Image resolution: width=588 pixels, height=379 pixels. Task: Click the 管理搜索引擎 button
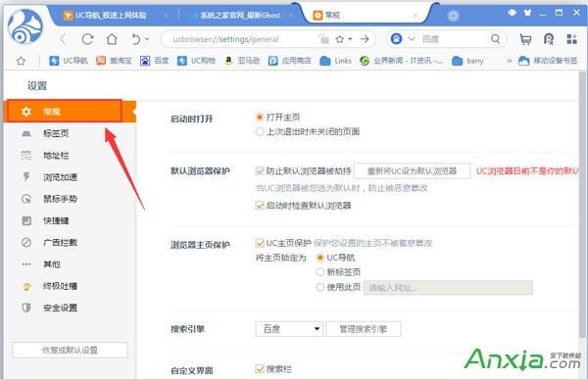click(x=363, y=329)
